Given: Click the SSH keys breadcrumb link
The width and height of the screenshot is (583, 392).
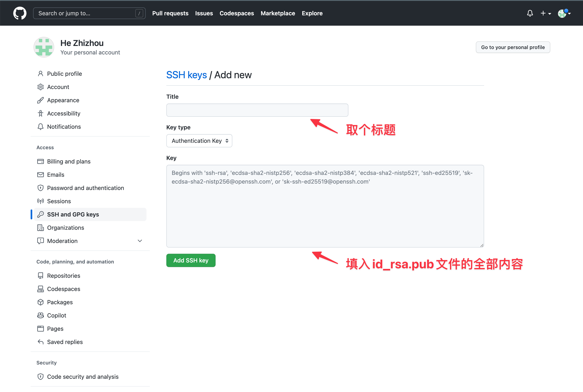Looking at the screenshot, I should 186,75.
